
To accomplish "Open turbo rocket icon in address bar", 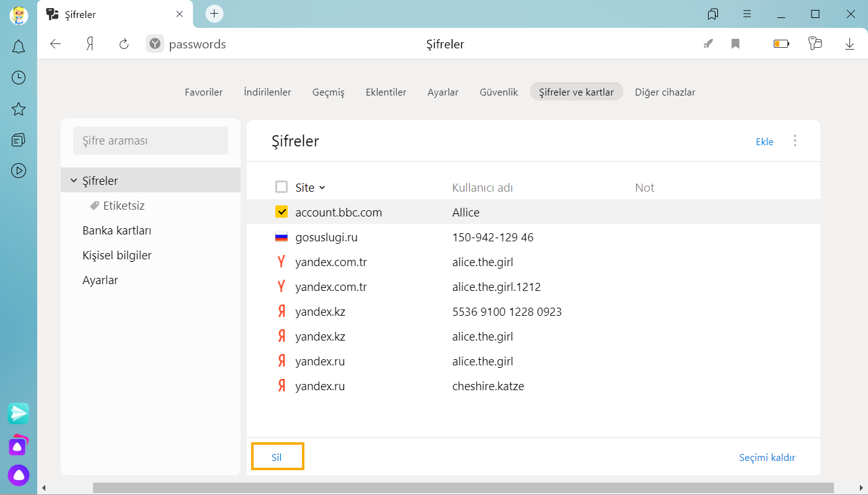I will [707, 44].
